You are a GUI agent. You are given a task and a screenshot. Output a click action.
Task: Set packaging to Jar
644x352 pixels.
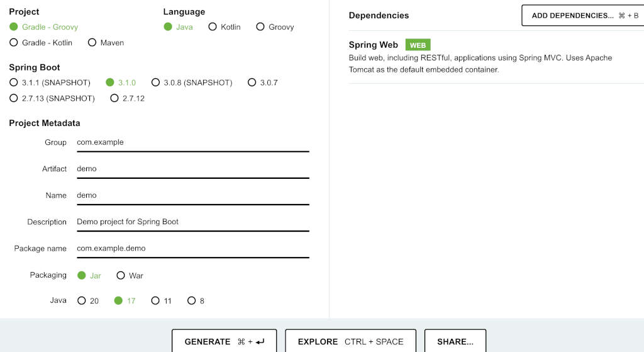(89, 276)
